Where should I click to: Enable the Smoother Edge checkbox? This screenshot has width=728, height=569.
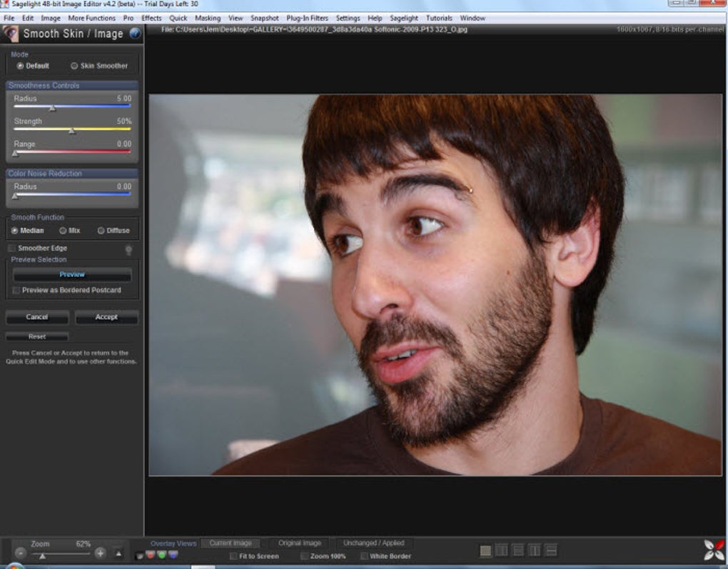12,248
